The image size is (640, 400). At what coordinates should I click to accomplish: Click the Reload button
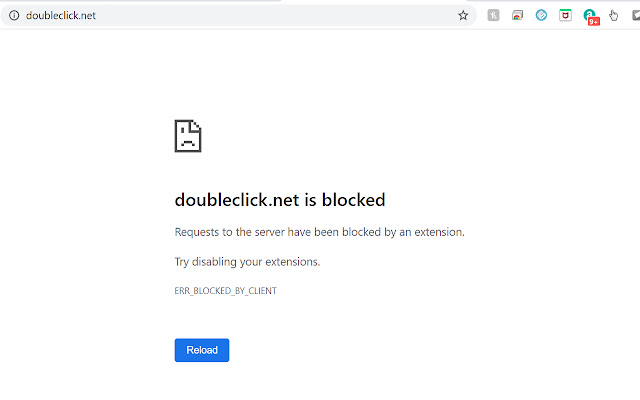(x=202, y=350)
